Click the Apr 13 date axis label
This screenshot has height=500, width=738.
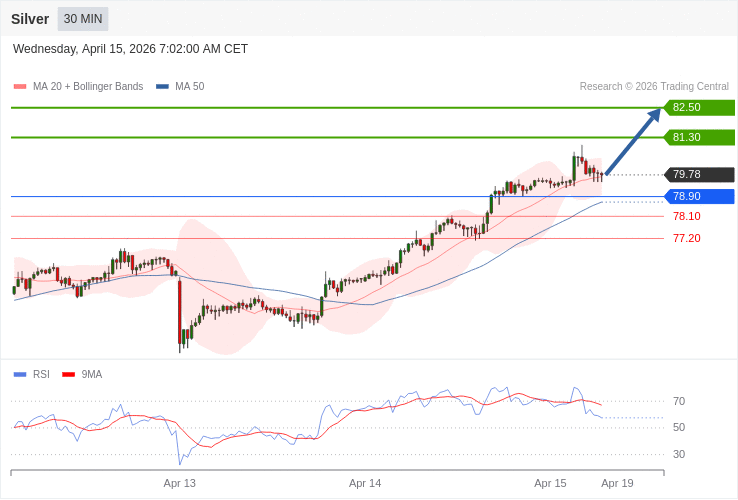click(180, 483)
